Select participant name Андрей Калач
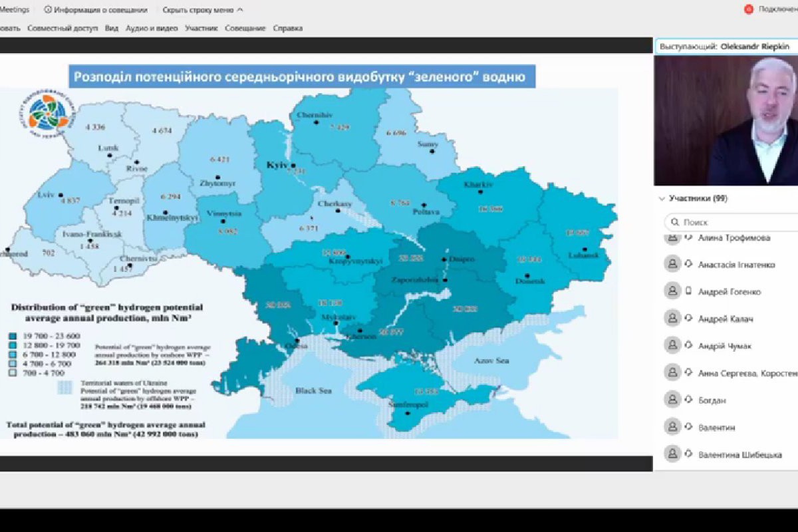Viewport: 798px width, 532px height. pos(726,319)
